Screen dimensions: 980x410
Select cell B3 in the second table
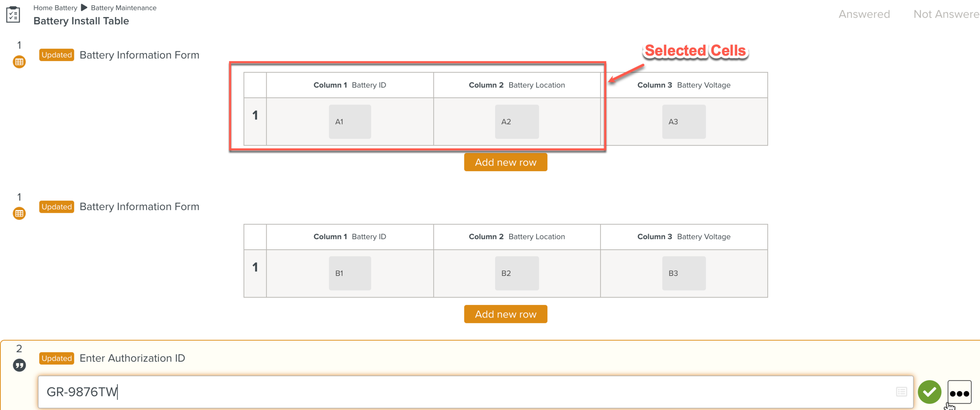(x=684, y=273)
